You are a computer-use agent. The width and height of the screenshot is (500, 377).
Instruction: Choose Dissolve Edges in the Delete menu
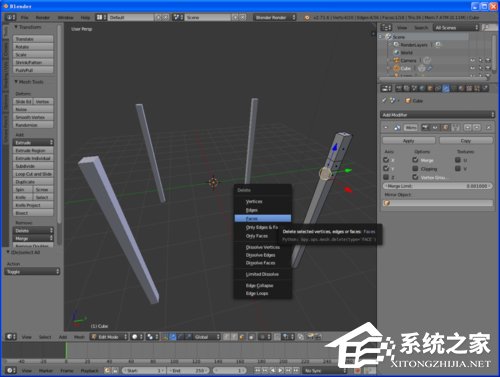click(x=263, y=255)
